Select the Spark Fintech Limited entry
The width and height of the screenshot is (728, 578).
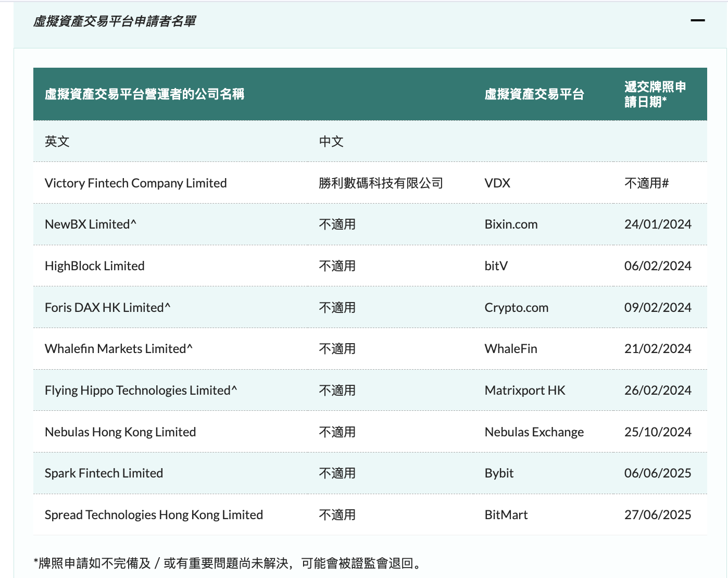pos(104,473)
